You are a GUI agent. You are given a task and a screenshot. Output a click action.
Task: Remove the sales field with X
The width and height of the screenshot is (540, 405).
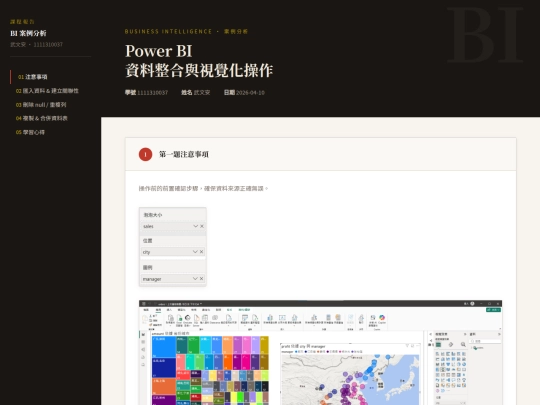click(x=202, y=226)
